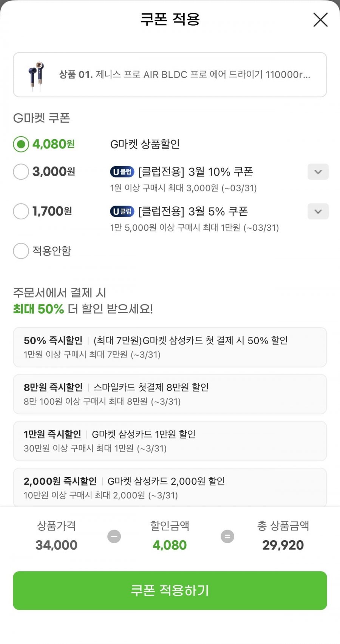Select the 1,700원 5% coupon radio
Image resolution: width=340 pixels, height=644 pixels.
click(x=21, y=211)
